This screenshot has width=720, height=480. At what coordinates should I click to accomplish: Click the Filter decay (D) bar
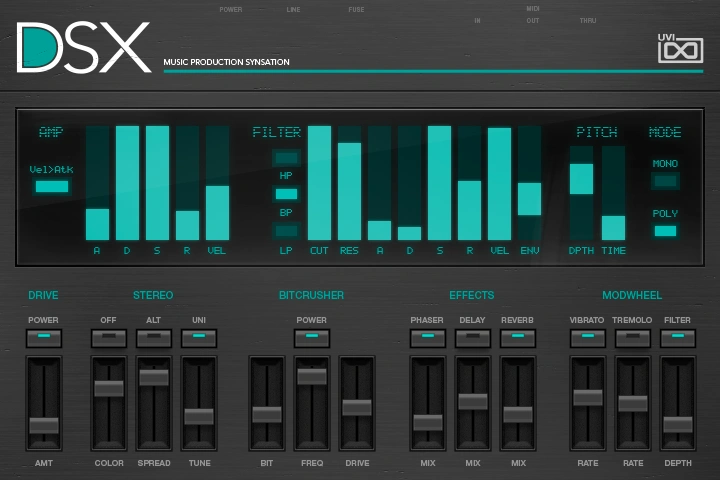point(409,183)
